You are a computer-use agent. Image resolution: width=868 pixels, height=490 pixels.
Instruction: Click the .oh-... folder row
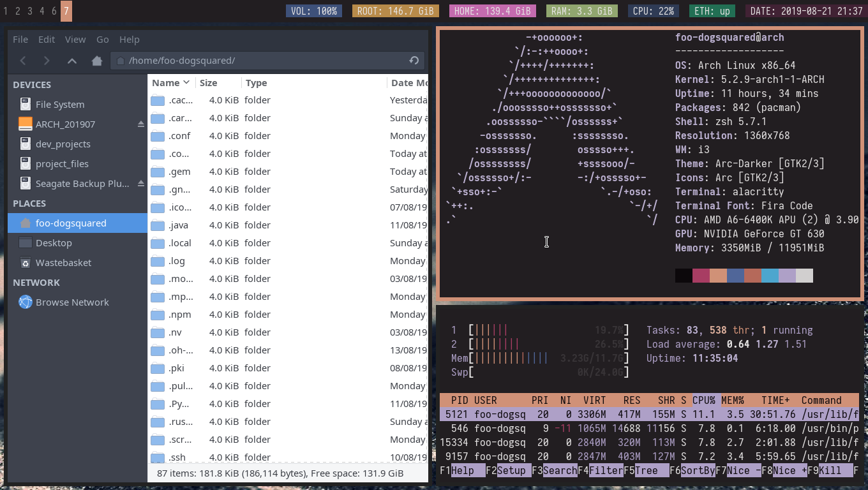pyautogui.click(x=288, y=350)
